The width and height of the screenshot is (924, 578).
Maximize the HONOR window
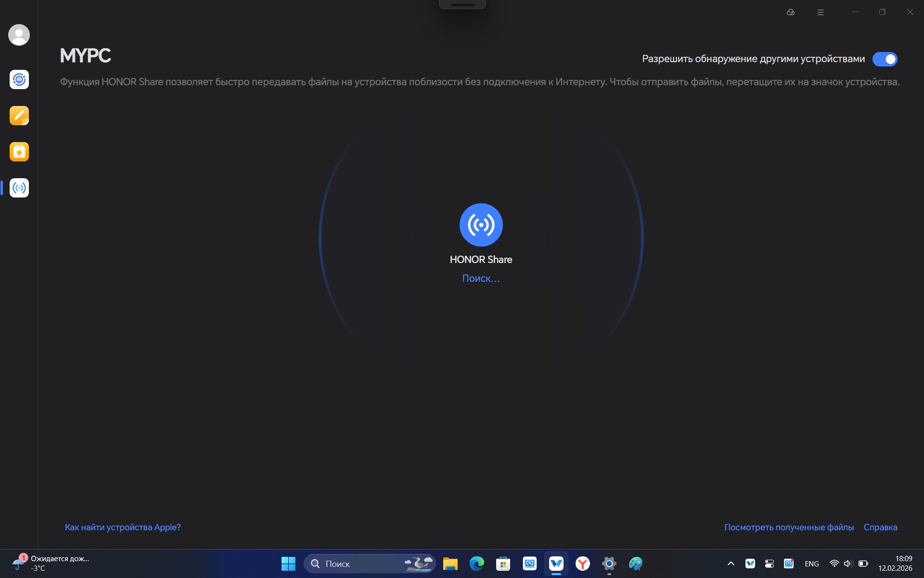(882, 12)
